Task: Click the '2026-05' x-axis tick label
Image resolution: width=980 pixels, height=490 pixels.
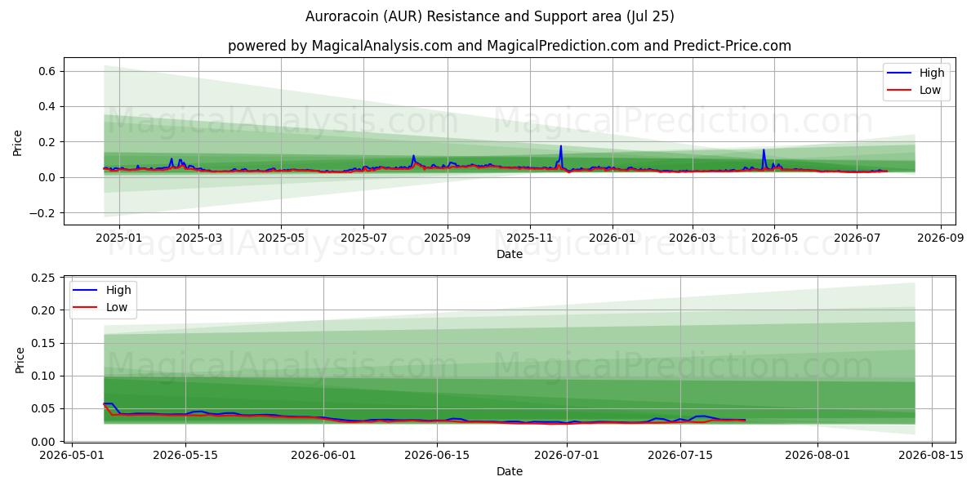Action: tap(774, 240)
